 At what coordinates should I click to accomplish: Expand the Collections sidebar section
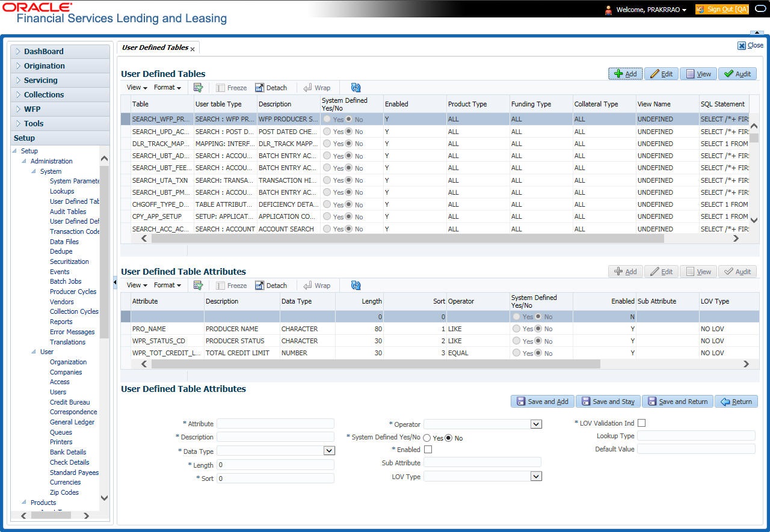tap(44, 94)
